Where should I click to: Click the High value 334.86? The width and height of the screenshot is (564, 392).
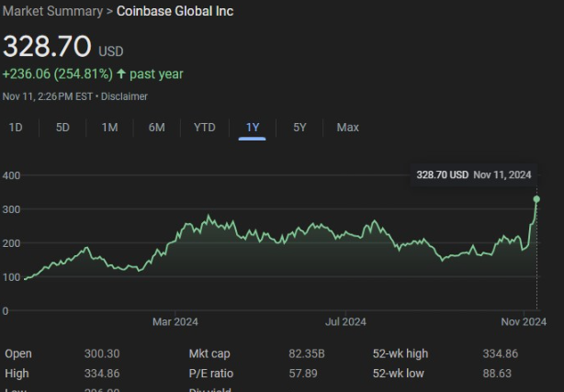click(102, 374)
